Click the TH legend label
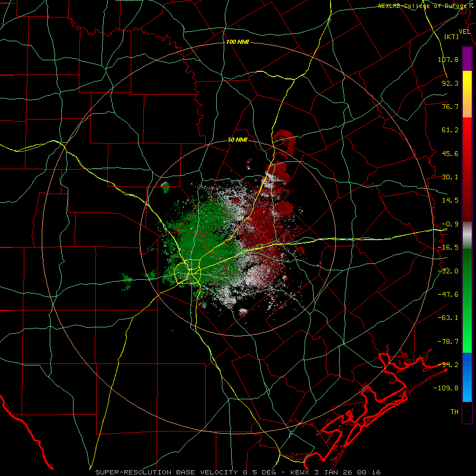 pyautogui.click(x=454, y=411)
